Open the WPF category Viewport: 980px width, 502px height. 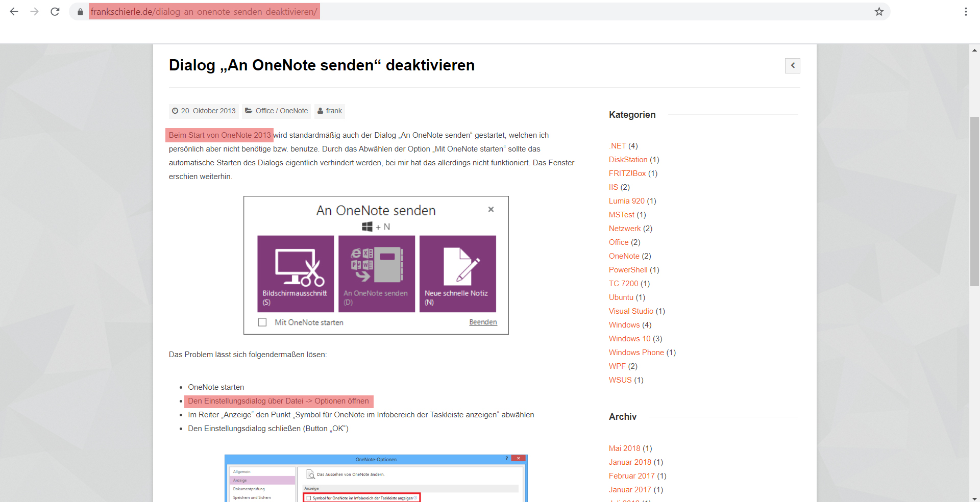(x=617, y=366)
